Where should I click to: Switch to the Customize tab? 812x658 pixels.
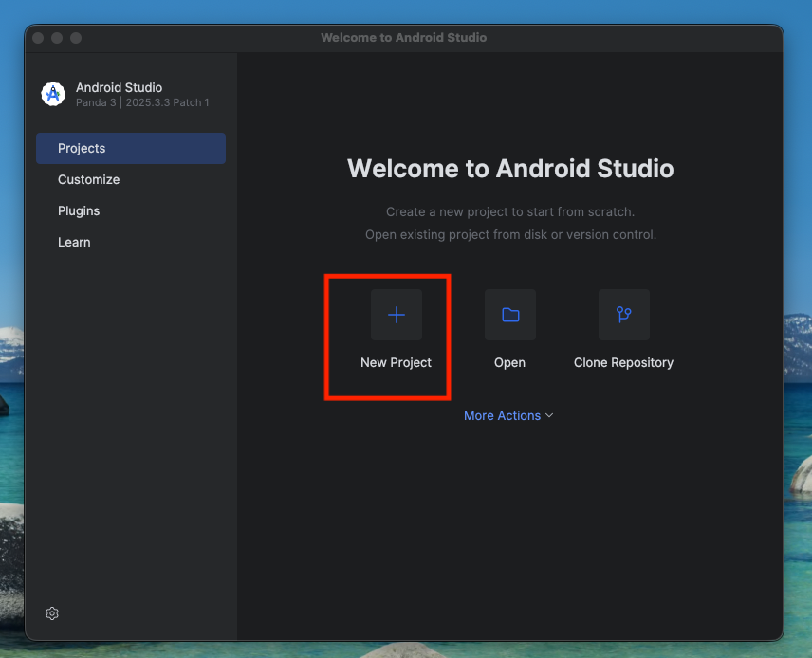click(x=131, y=179)
